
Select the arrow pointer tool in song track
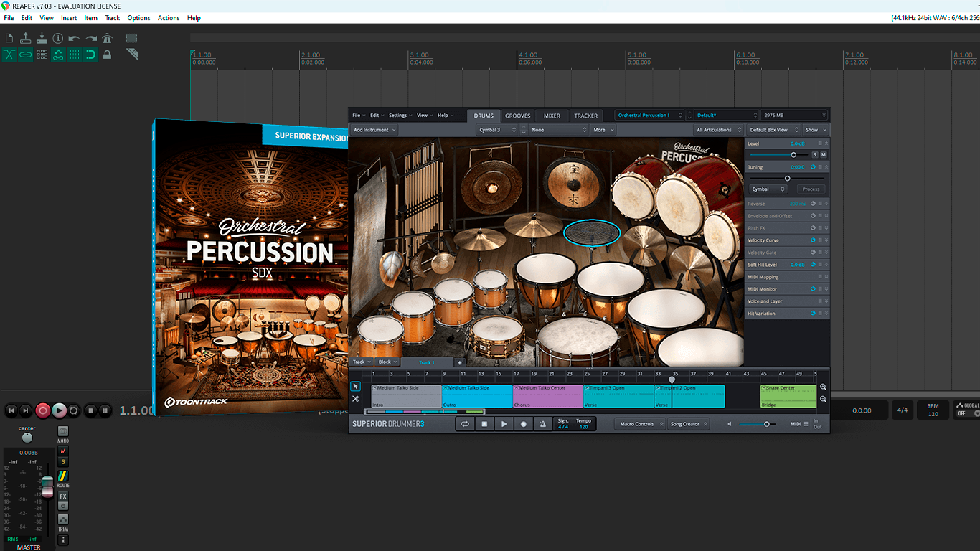tap(355, 386)
